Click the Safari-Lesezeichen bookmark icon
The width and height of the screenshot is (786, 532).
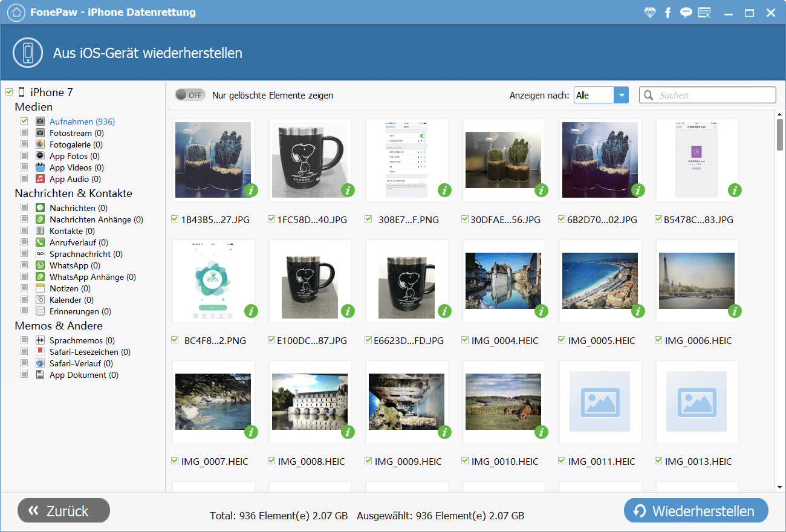tap(40, 352)
